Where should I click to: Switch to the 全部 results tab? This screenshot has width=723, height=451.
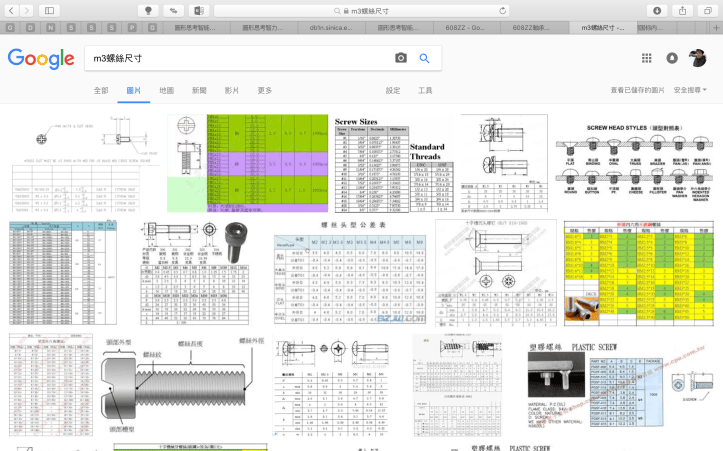coord(101,90)
